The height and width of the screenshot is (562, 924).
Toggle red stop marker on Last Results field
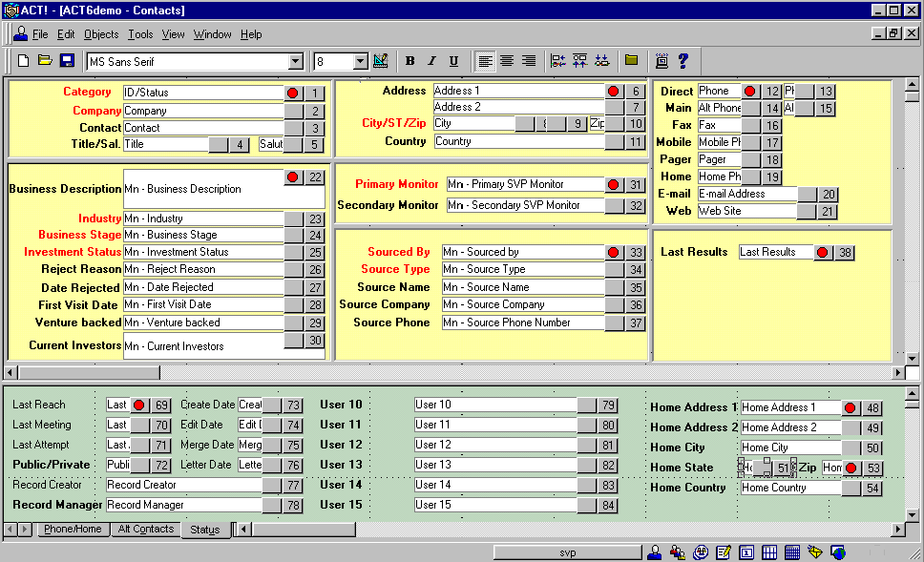click(x=823, y=253)
